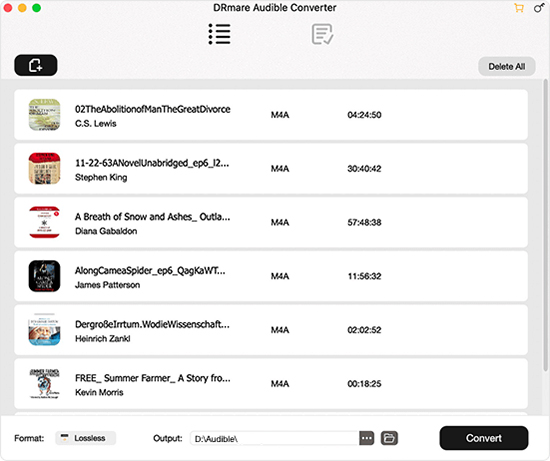
Task: Click duration 04:24:50
Action: tap(364, 115)
